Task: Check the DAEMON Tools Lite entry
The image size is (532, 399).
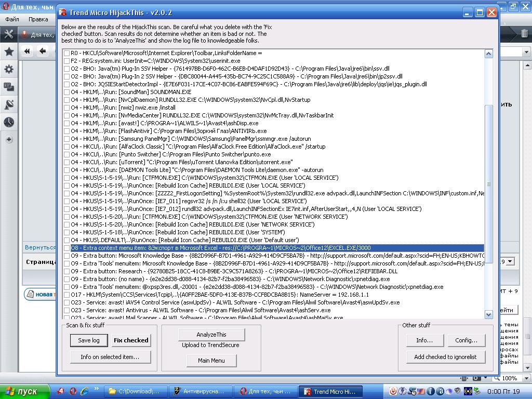Action: click(66, 170)
